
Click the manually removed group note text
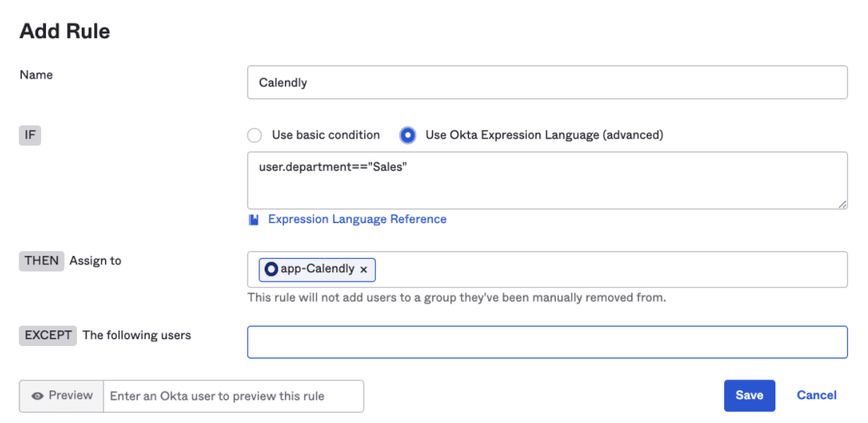(x=457, y=298)
